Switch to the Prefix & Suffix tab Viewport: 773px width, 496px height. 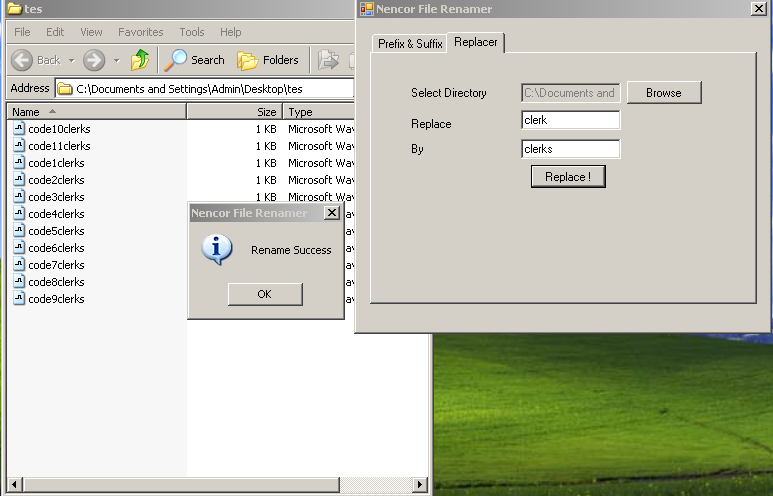[410, 44]
